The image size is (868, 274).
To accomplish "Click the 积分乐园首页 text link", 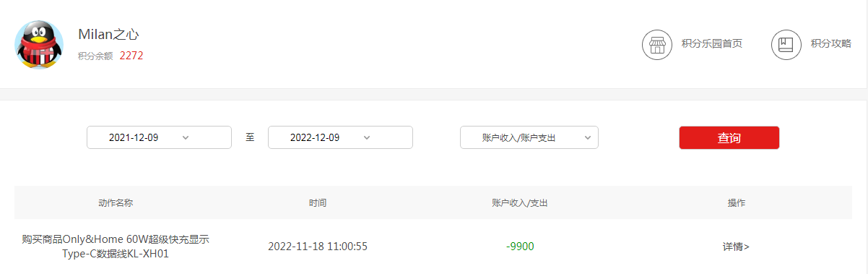I will coord(712,44).
